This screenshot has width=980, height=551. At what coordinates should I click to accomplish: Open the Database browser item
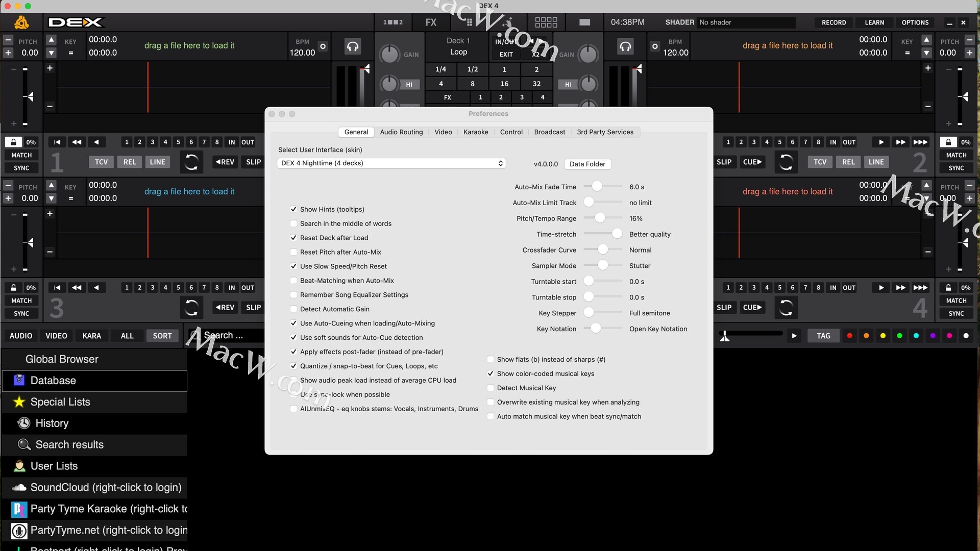pyautogui.click(x=53, y=381)
